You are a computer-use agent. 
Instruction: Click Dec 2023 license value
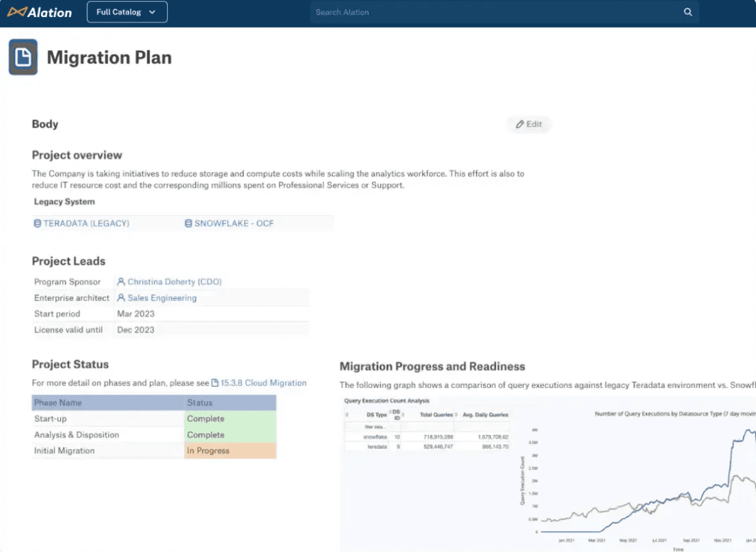[136, 329]
